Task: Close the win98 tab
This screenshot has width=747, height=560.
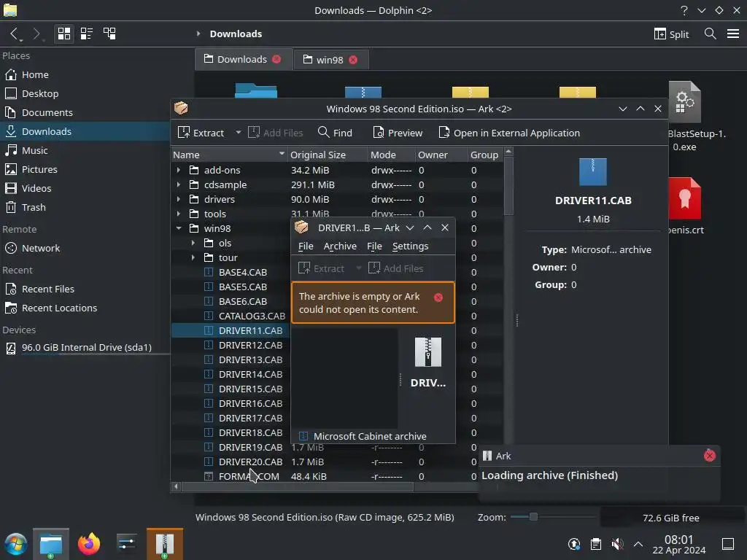Action: pyautogui.click(x=352, y=60)
